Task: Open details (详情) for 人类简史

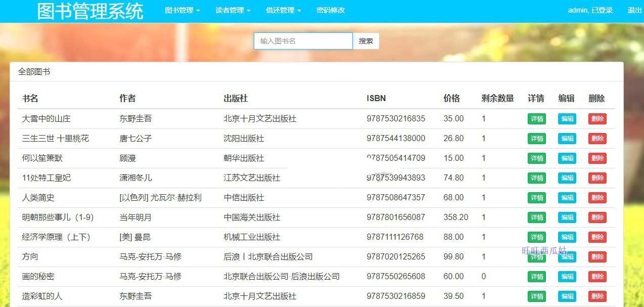Action: 536,197
